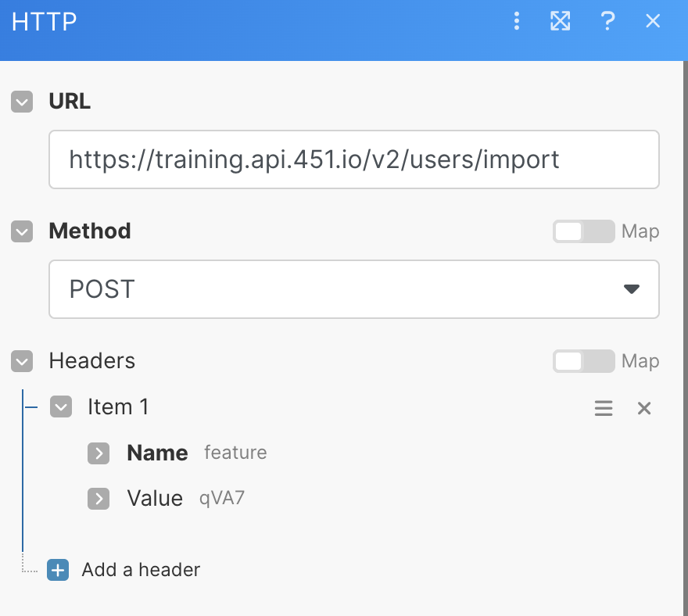Add a new header
The height and width of the screenshot is (616, 688).
pyautogui.click(x=141, y=570)
